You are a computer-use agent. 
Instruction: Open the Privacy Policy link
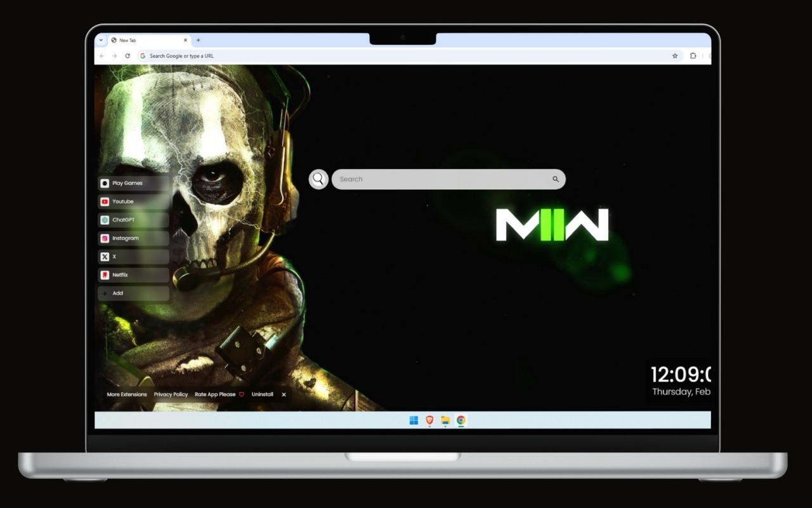pyautogui.click(x=171, y=394)
